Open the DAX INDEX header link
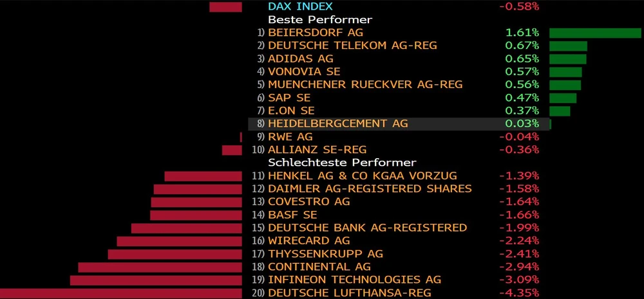 click(300, 6)
